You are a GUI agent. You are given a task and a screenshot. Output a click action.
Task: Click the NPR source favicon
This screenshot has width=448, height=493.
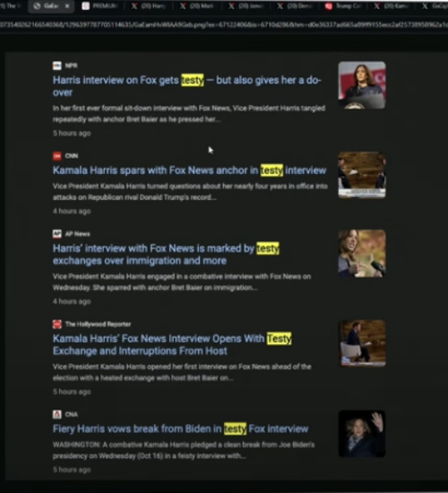(57, 65)
